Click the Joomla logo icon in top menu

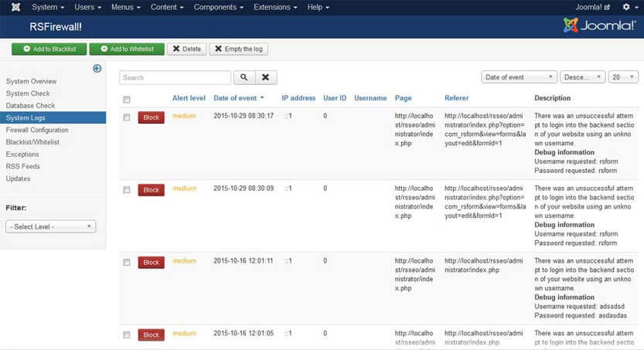click(x=15, y=7)
